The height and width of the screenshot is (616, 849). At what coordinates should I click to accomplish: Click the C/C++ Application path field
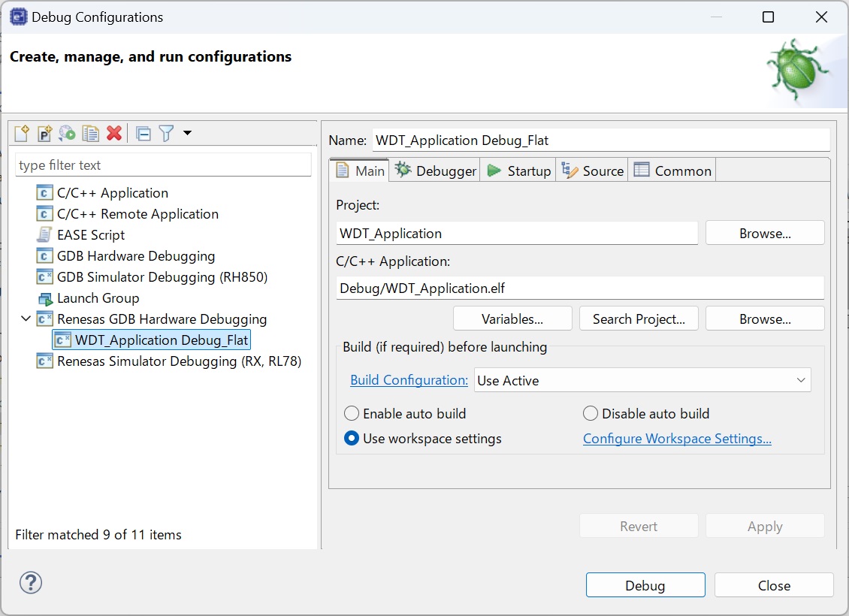pyautogui.click(x=580, y=288)
